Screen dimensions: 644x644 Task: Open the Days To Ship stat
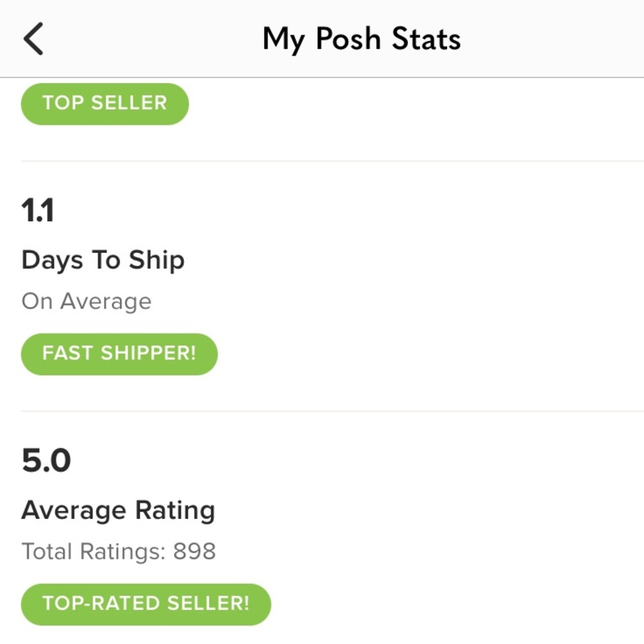[103, 260]
